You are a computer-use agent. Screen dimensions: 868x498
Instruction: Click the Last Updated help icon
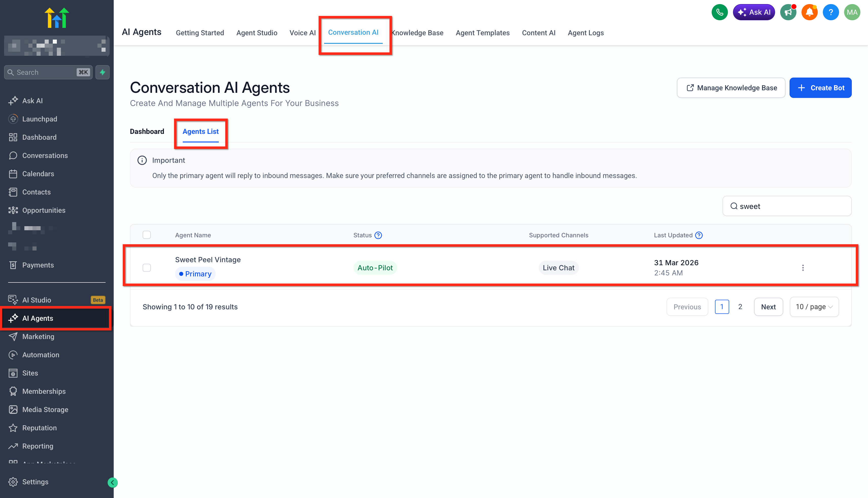point(699,235)
